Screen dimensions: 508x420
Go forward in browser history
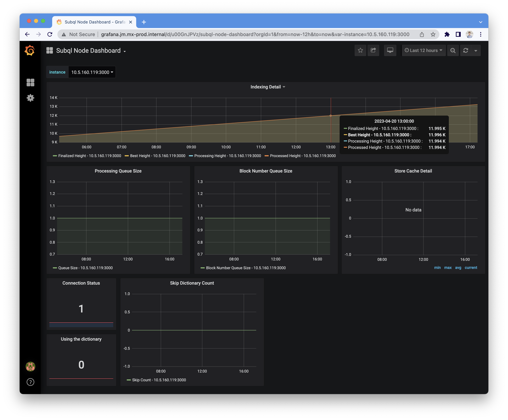[39, 34]
